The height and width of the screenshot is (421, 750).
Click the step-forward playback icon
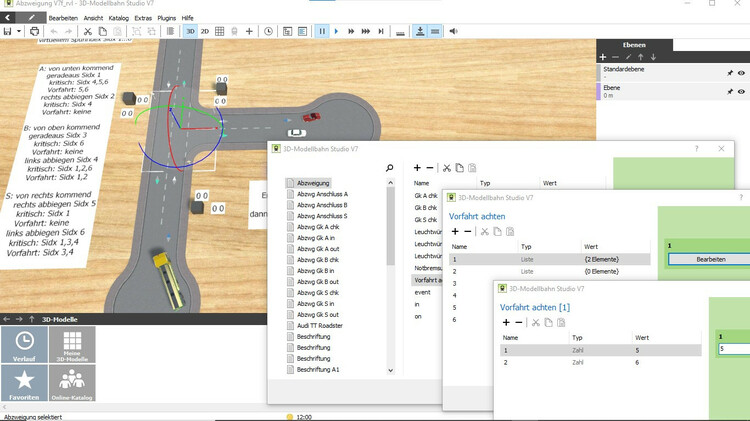point(381,32)
